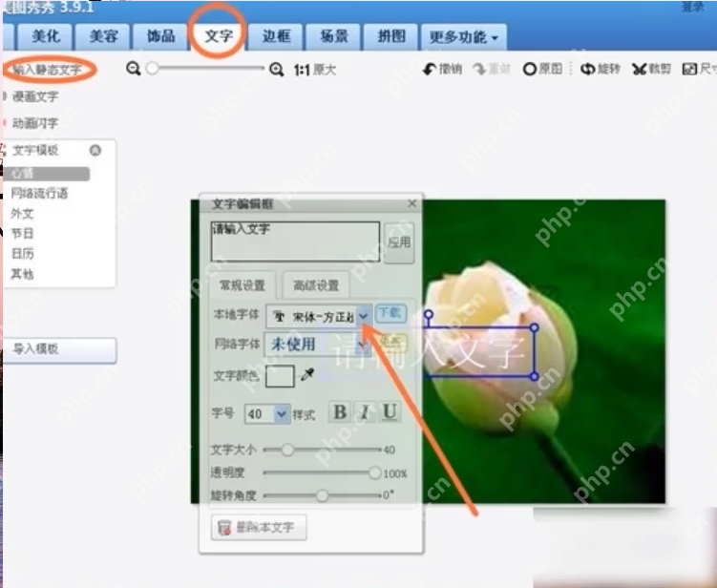Click the zoom out magnifier icon
The image size is (717, 588).
133,69
